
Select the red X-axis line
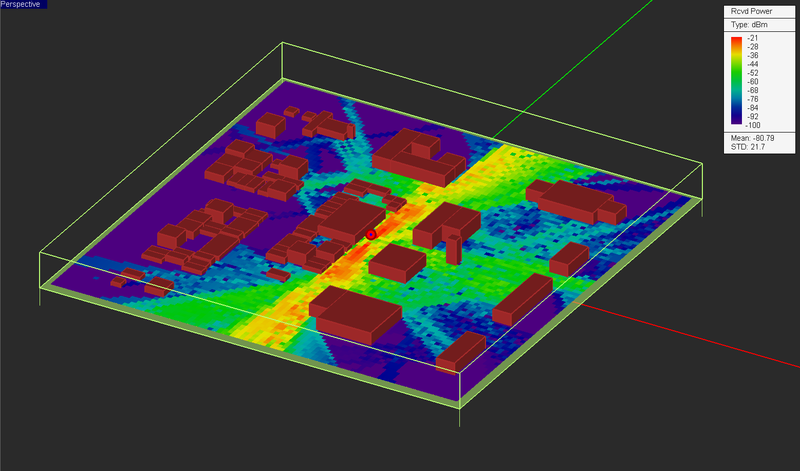[x=689, y=335]
